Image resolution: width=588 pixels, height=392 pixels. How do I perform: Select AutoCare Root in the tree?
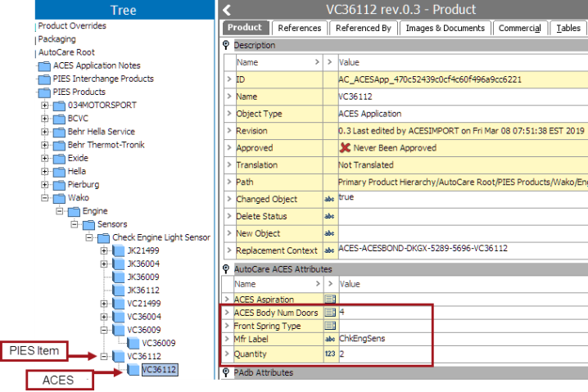[x=66, y=52]
